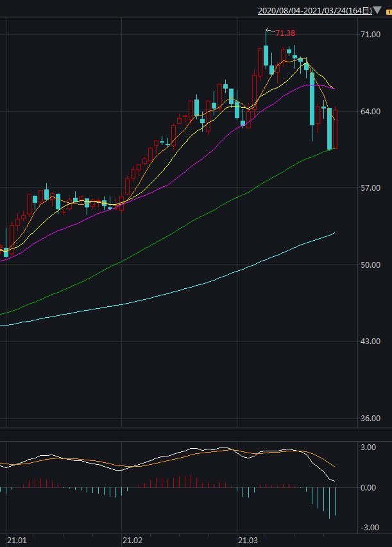This screenshot has width=392, height=547.
Task: Click the 36.00 price axis label
Action: (370, 419)
